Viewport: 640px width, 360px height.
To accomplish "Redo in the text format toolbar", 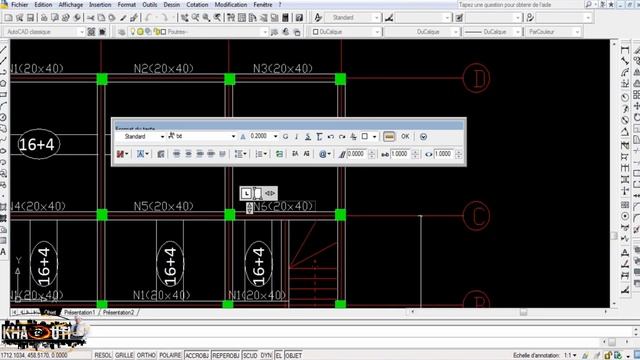I will point(342,137).
